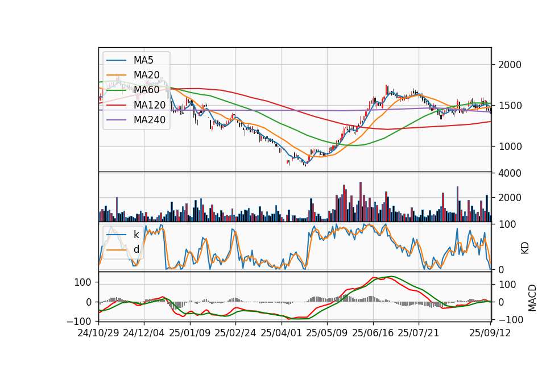The image size is (546, 392).
Task: Click the MA20 legend label
Action: click(x=146, y=75)
